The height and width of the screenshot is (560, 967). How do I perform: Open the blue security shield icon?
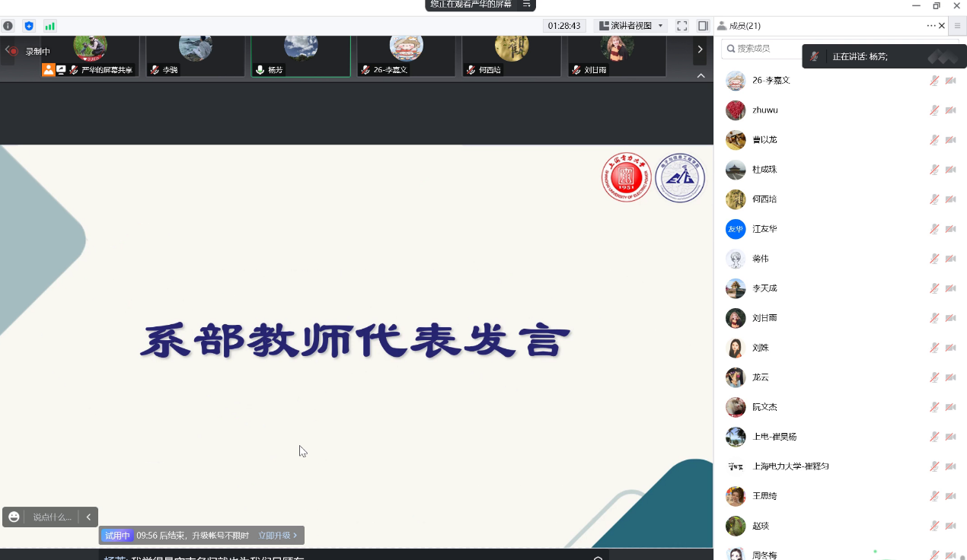[29, 26]
